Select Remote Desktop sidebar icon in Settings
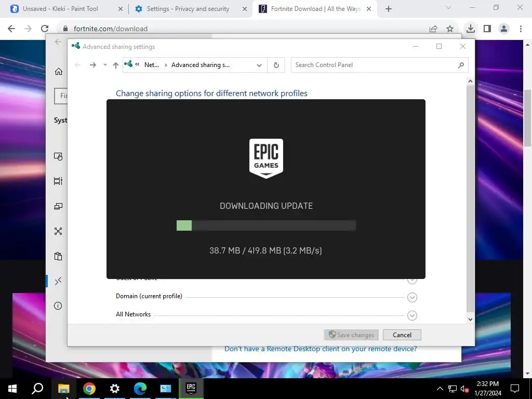This screenshot has height=399, width=532. point(58,281)
